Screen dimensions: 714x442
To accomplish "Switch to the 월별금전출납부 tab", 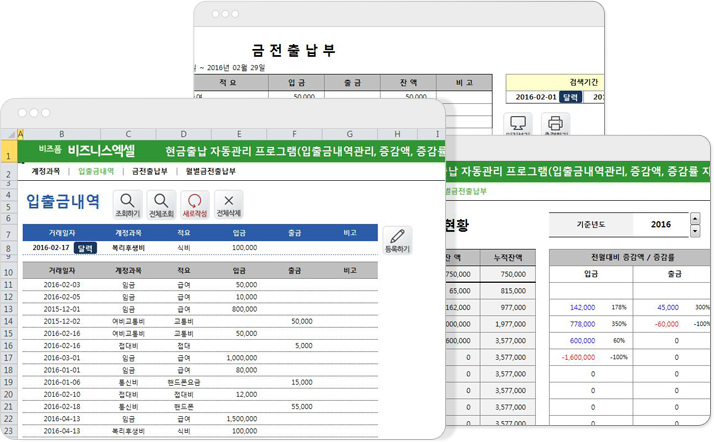I will [x=211, y=171].
